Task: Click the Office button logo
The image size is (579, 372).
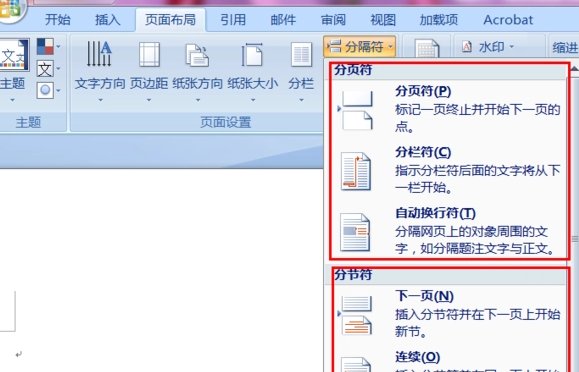Action: tap(10, 9)
